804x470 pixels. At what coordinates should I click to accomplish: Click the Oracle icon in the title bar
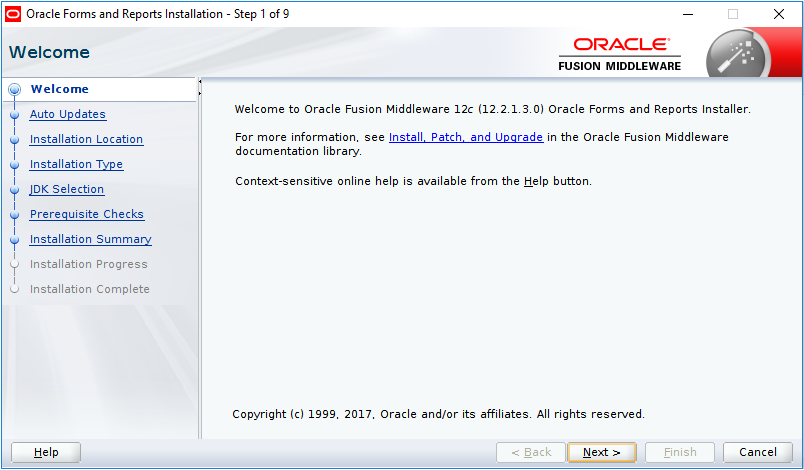coord(13,14)
